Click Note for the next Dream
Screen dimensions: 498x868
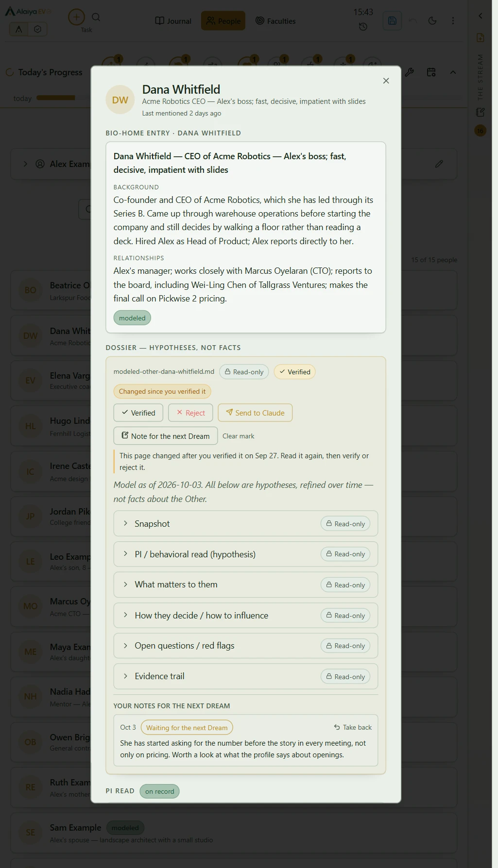click(x=166, y=436)
